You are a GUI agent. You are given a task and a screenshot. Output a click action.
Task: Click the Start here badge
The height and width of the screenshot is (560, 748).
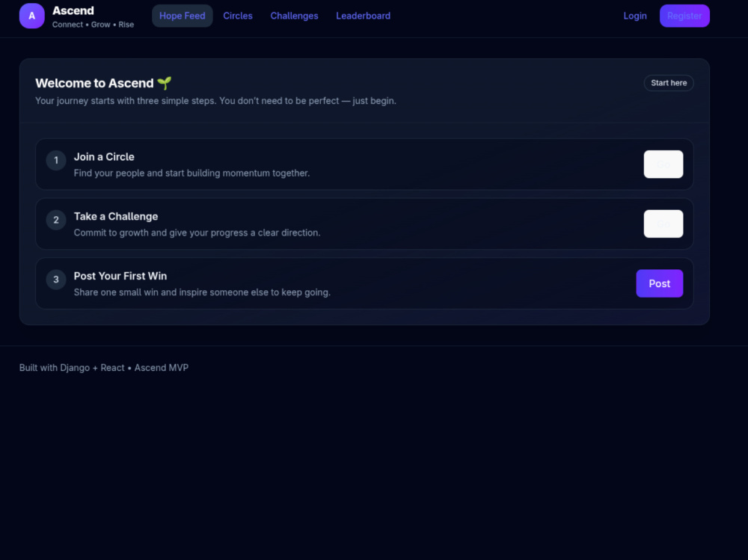click(669, 83)
